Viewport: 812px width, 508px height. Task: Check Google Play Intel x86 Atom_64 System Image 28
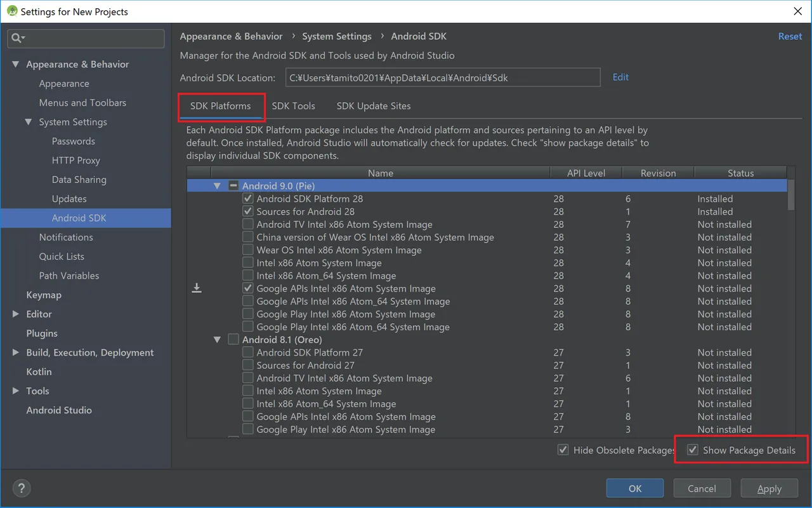[x=248, y=327]
